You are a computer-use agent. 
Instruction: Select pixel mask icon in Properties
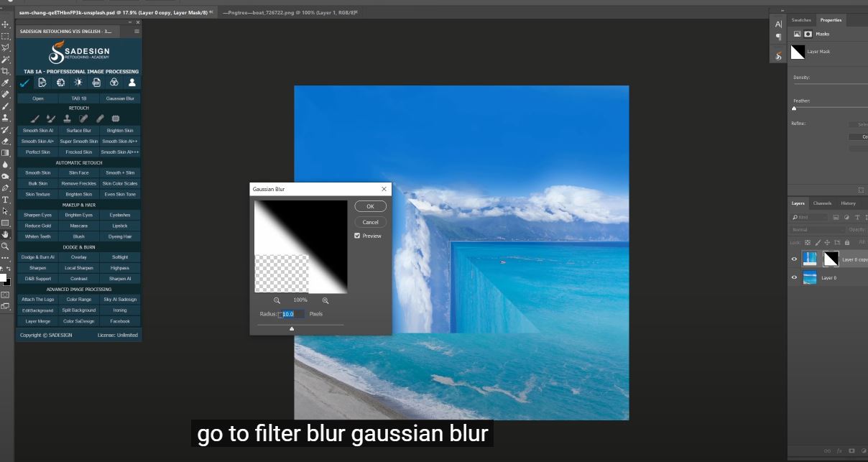point(798,34)
